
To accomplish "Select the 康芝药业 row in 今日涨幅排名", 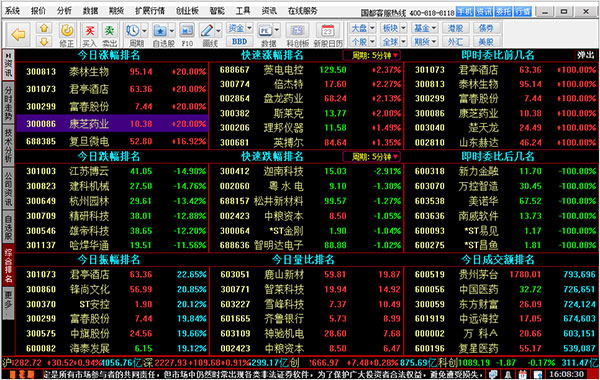I will (112, 124).
